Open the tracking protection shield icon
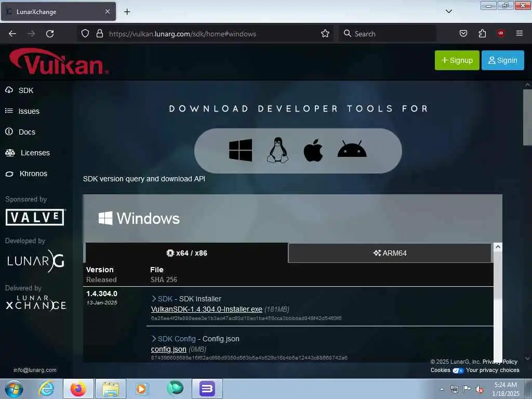This screenshot has height=399, width=532. point(85,34)
